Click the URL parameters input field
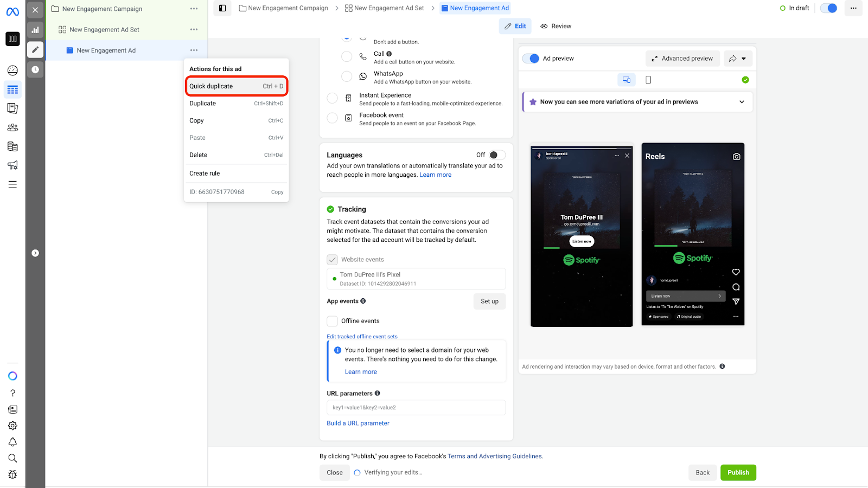Screen dimensions: 868x488 [x=416, y=408]
